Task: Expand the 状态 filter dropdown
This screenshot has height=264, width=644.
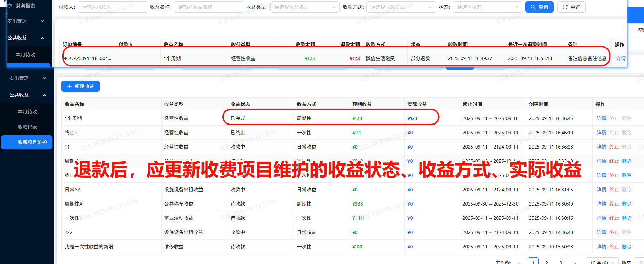Action: (x=487, y=7)
